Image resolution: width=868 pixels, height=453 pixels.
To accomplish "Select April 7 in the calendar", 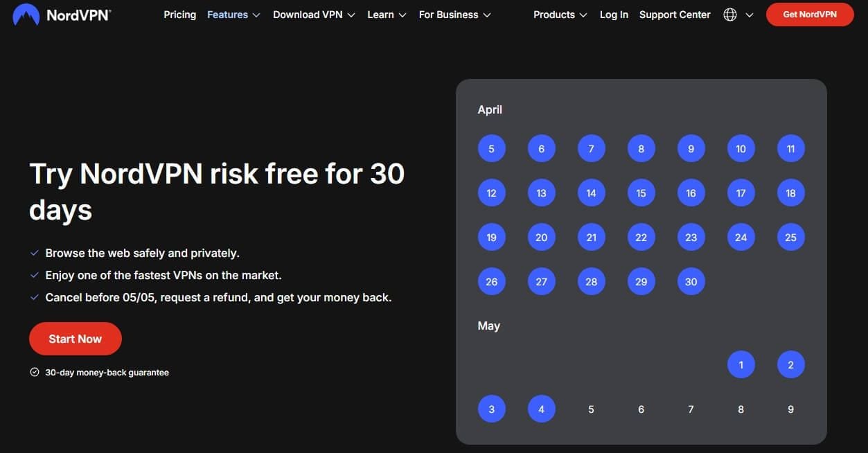I will pos(591,149).
